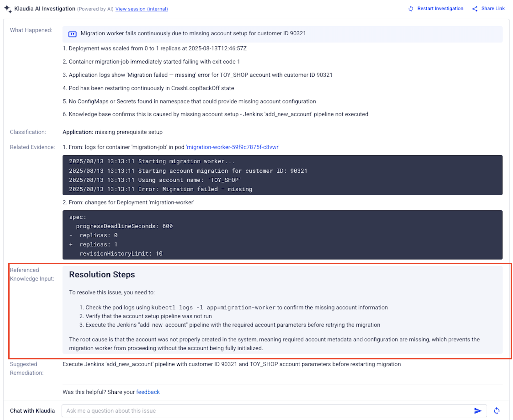
Task: Click the Share Link icon
Action: click(x=475, y=9)
